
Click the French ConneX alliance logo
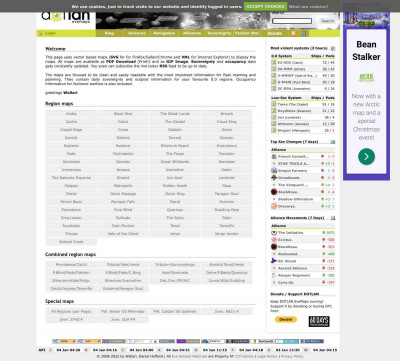coord(274,156)
